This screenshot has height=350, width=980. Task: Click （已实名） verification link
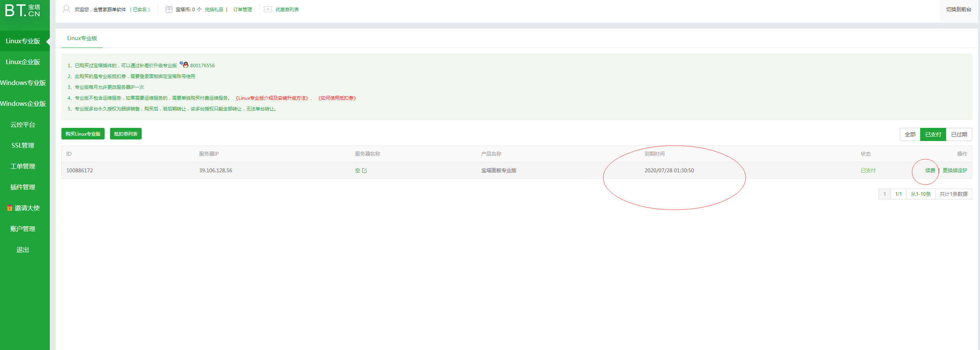[x=140, y=9]
